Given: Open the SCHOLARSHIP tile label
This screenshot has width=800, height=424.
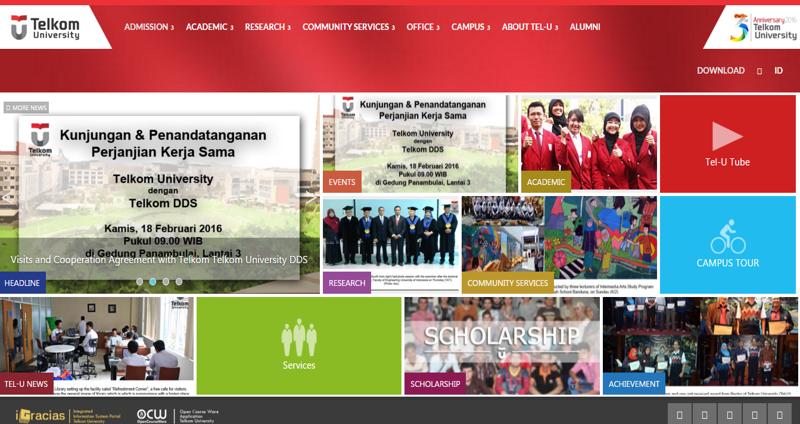Looking at the screenshot, I should pos(435,384).
